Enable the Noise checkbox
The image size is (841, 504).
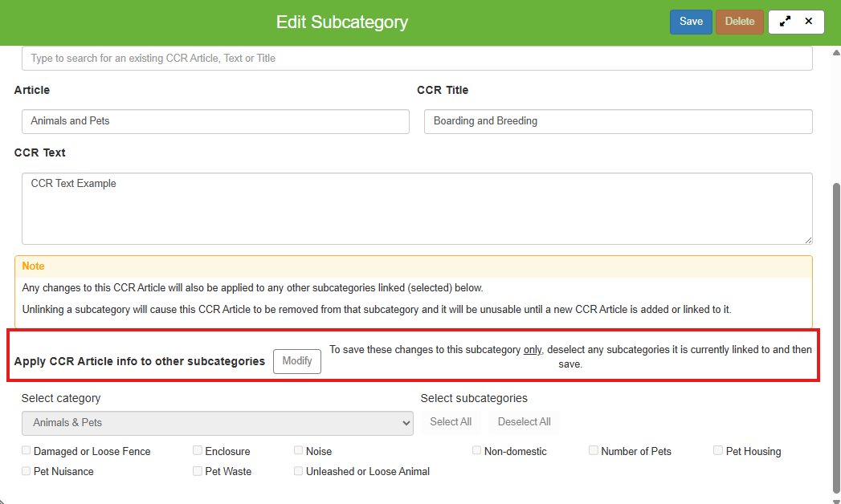point(299,451)
